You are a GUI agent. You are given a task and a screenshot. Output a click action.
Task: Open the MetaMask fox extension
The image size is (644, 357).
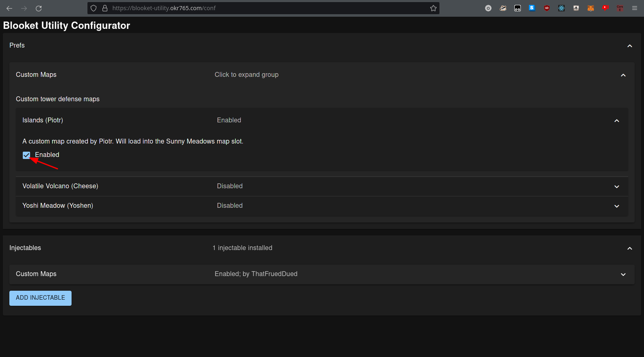pos(591,8)
